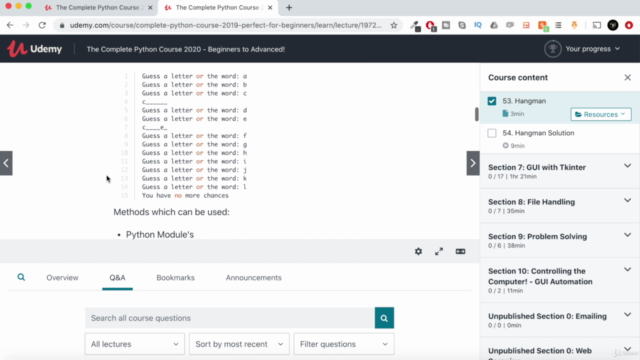Reload the page
This screenshot has height=360, width=640.
42,25
